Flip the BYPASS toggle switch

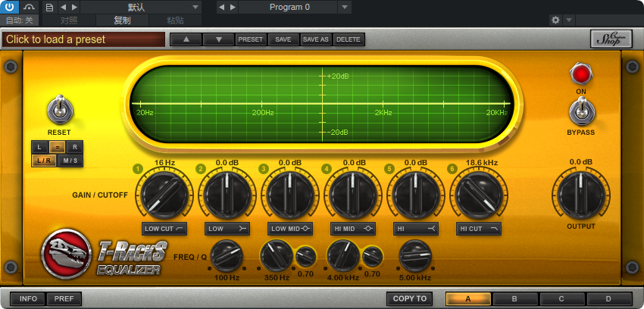(581, 111)
